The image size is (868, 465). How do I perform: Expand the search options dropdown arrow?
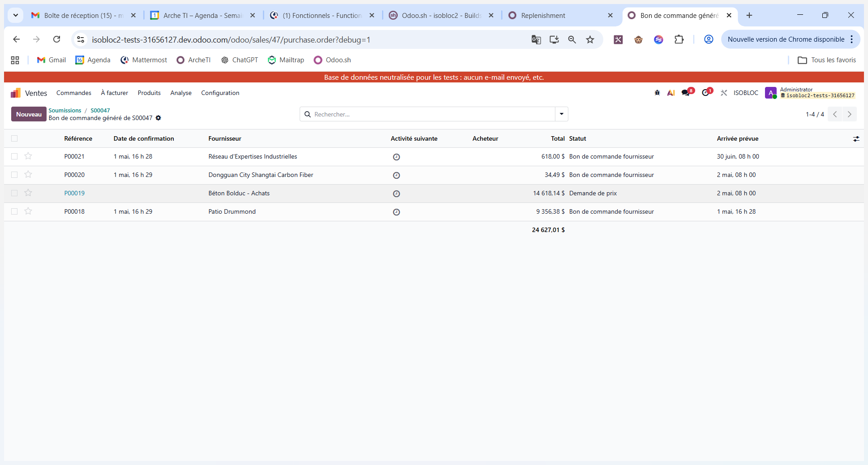tap(562, 114)
